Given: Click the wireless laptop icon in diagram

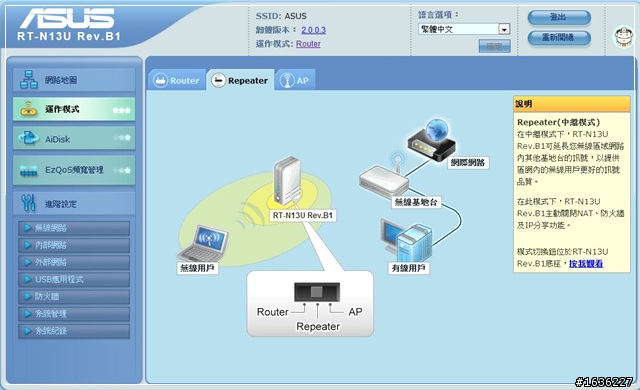Looking at the screenshot, I should (x=204, y=244).
